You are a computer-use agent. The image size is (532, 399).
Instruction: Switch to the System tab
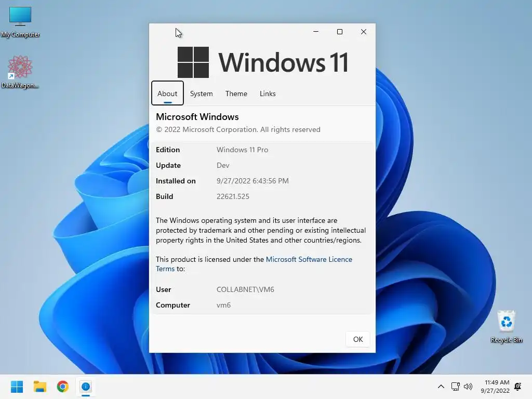(x=201, y=94)
